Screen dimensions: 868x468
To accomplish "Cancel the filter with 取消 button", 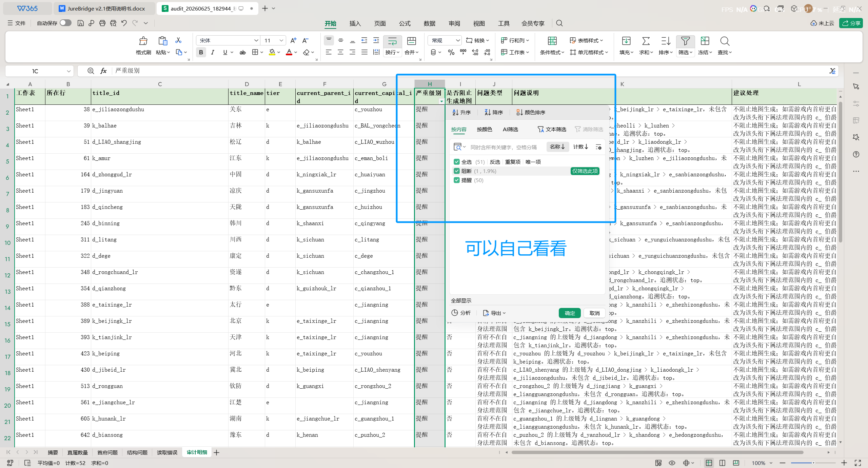I will pos(594,313).
